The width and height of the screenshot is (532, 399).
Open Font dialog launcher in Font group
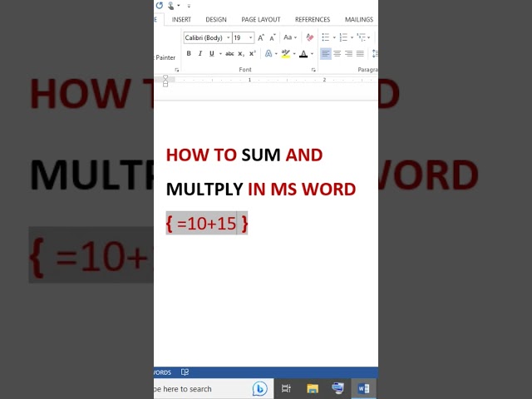click(x=313, y=70)
